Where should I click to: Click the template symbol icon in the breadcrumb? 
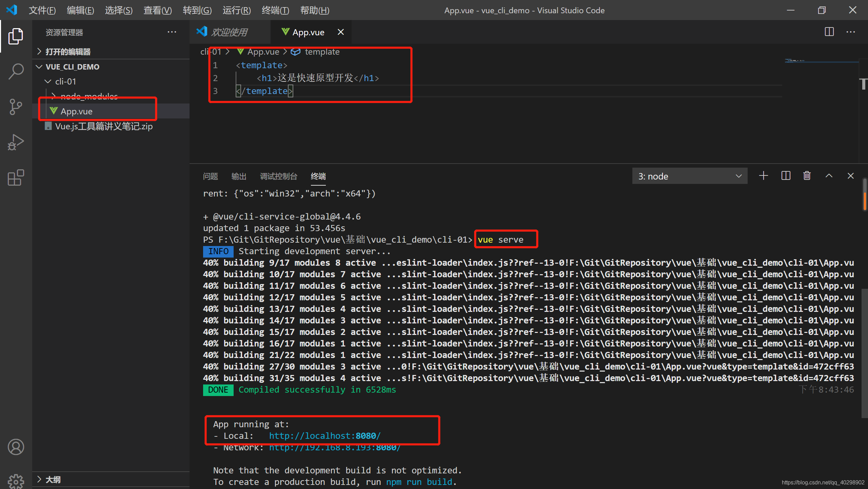[296, 52]
